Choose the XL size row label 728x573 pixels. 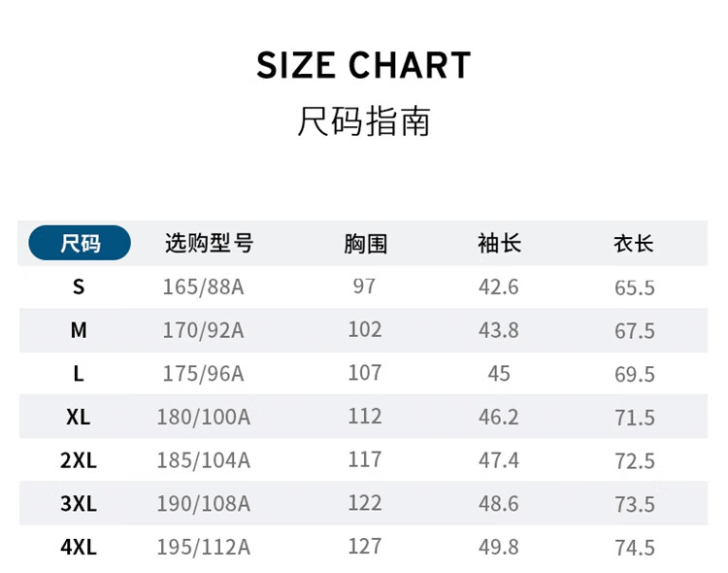79,417
